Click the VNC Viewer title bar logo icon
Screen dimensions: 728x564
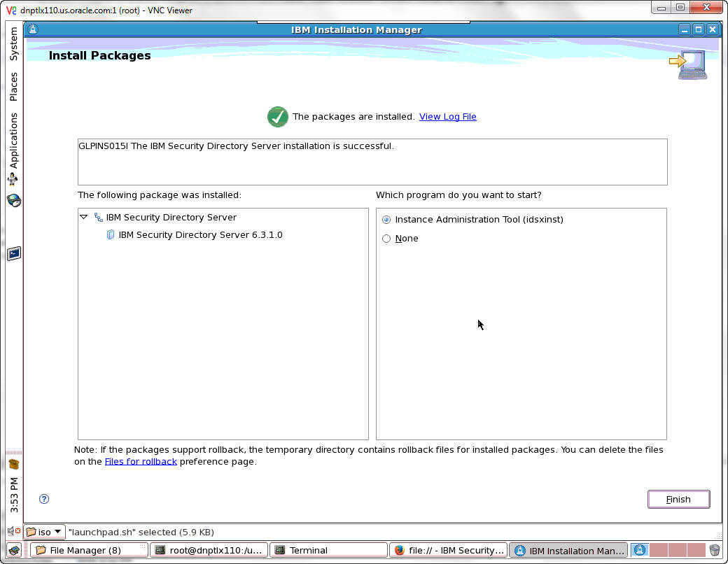coord(11,10)
